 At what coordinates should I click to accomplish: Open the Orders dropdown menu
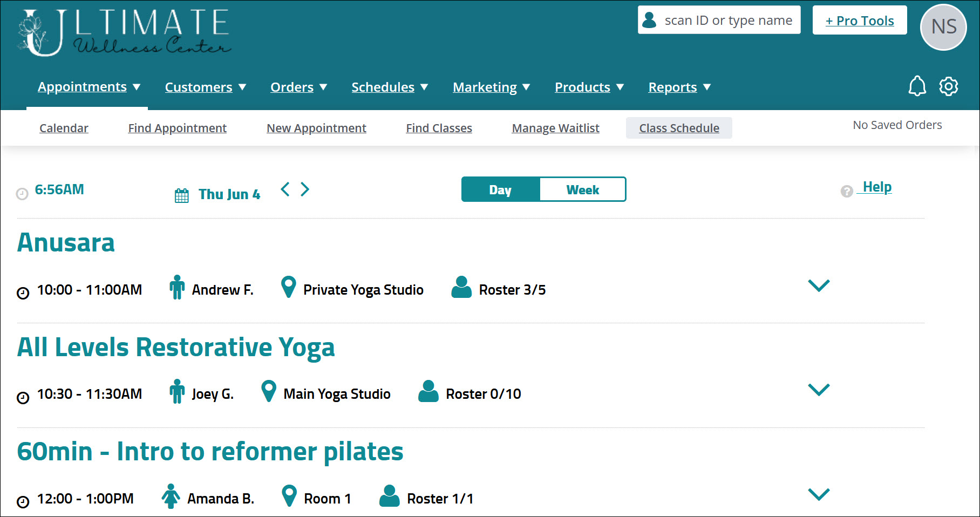299,87
